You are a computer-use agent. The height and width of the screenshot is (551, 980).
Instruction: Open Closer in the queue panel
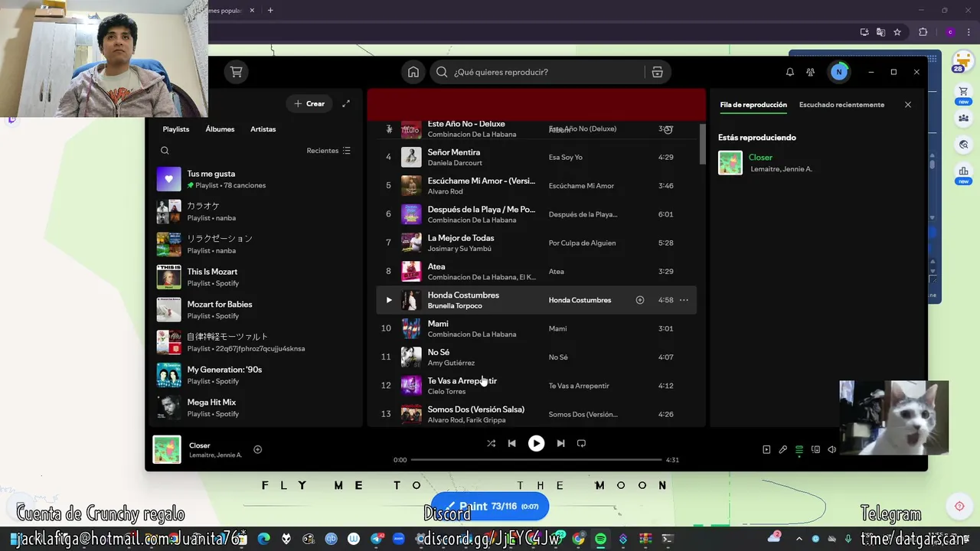[760, 157]
